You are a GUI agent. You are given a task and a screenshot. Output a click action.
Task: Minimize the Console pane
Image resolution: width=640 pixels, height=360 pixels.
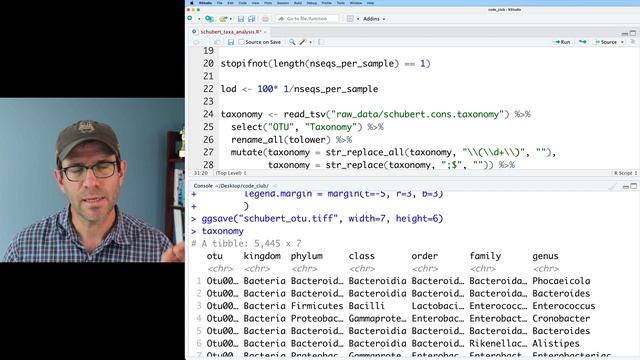coord(625,187)
